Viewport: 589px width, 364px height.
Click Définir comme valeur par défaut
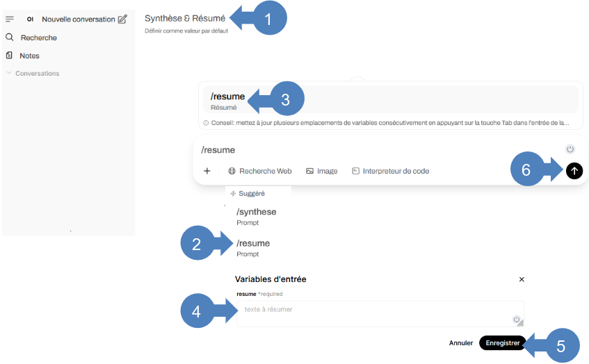pyautogui.click(x=186, y=31)
